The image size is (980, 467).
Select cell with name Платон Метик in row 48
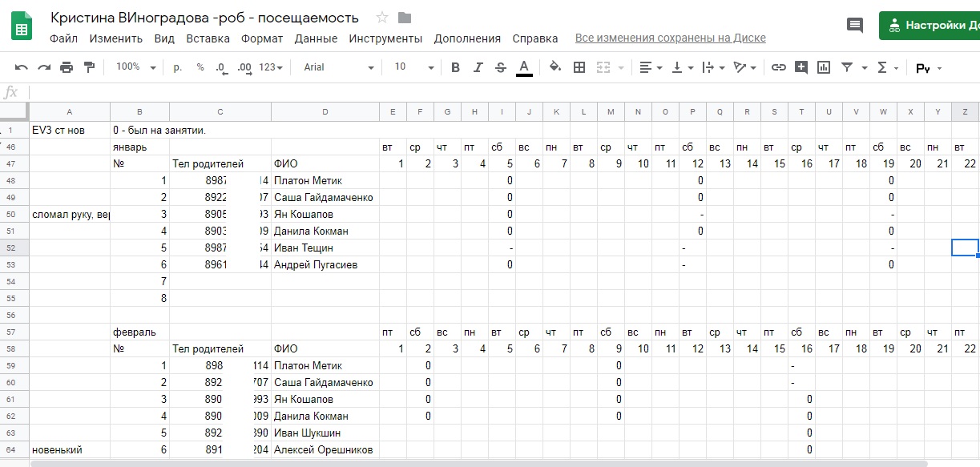[325, 180]
